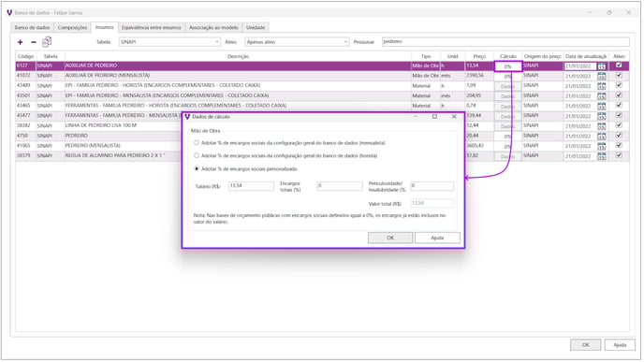Click the Data de atualização column header
The width and height of the screenshot is (644, 362).
click(586, 56)
